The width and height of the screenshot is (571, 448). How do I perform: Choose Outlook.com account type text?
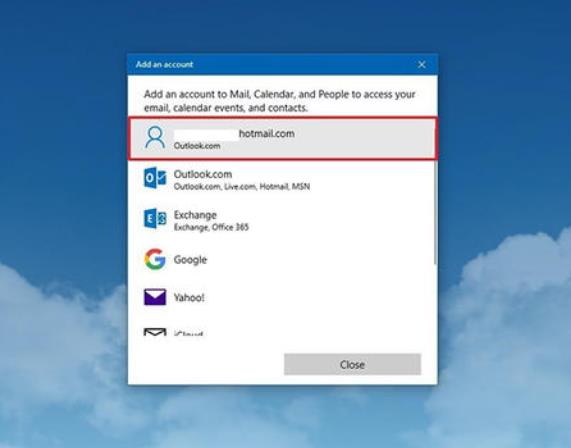click(x=203, y=174)
